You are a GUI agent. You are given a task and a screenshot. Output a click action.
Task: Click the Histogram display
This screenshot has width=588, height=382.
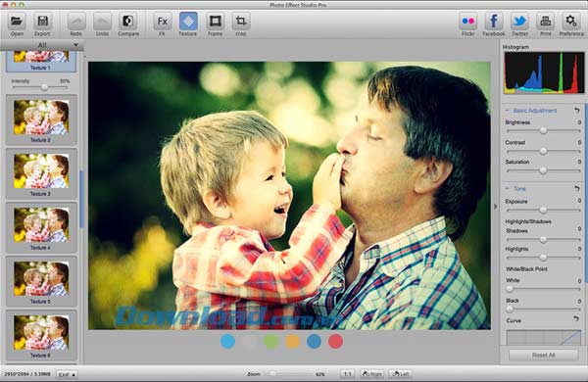[x=544, y=72]
